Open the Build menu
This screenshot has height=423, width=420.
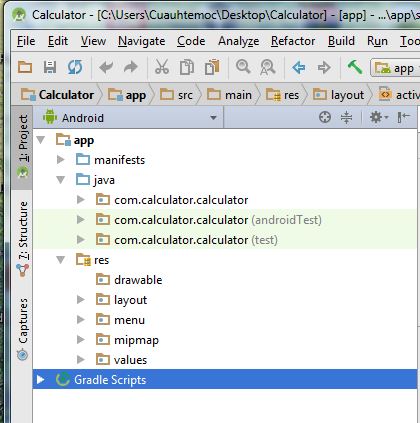341,41
